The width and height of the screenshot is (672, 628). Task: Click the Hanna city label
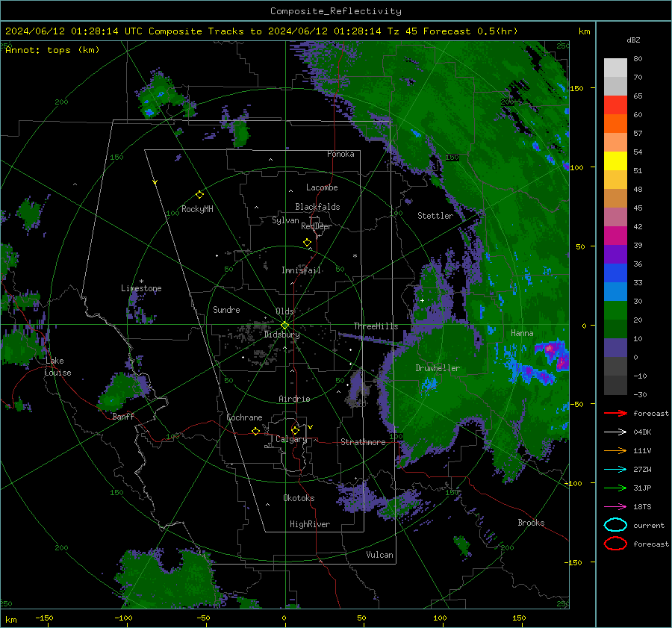(522, 333)
